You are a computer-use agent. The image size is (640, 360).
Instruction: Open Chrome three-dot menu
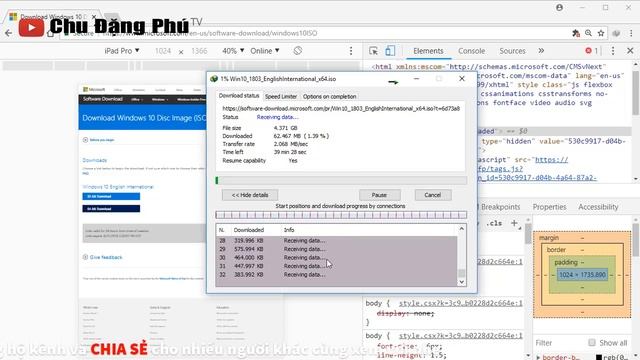point(631,33)
